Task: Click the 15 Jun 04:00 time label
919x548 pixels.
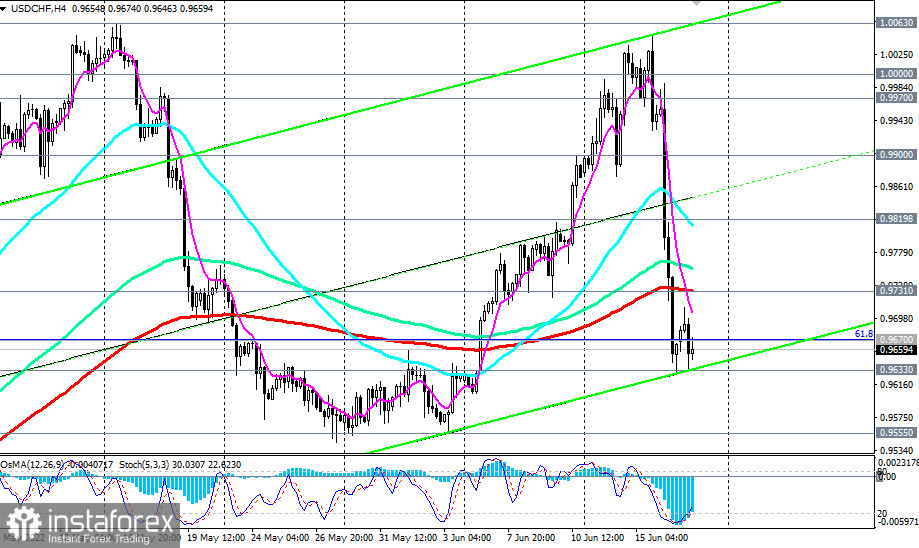Action: click(x=661, y=537)
